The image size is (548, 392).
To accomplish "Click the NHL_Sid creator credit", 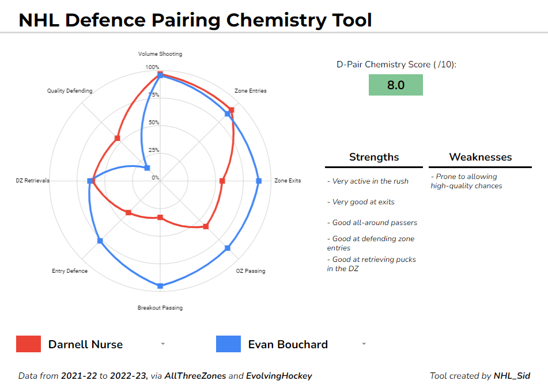I will point(512,376).
